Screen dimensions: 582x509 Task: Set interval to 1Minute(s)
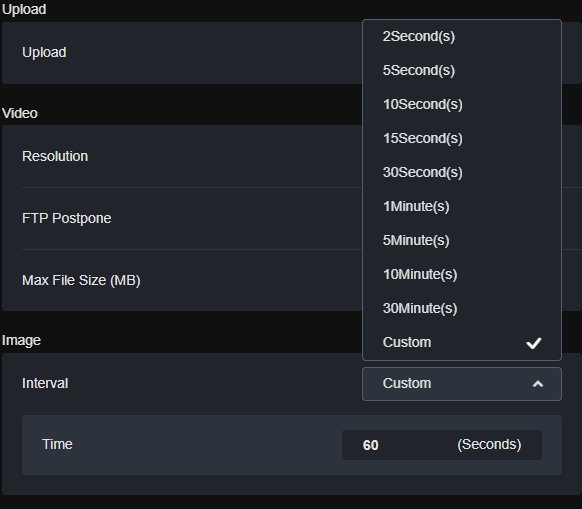pos(461,206)
